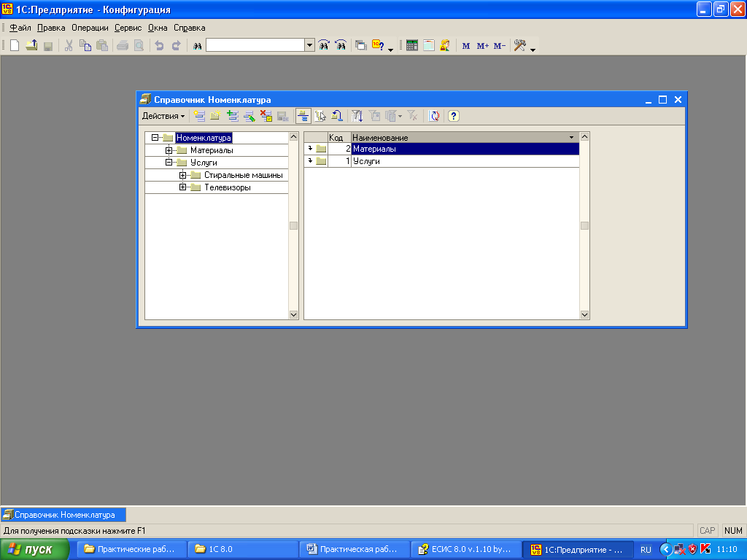Click the Find next binoculars icon
747x560 pixels.
click(324, 46)
